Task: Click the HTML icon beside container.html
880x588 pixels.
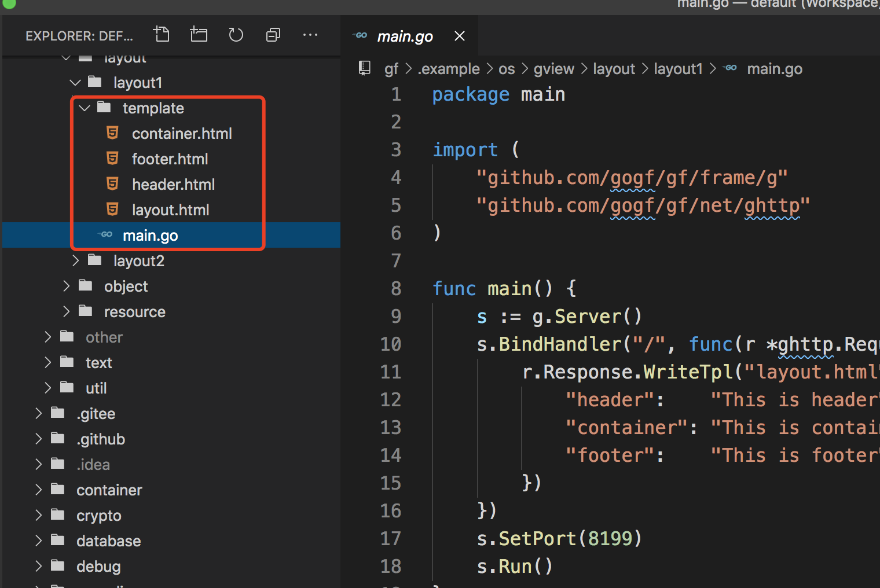Action: click(112, 133)
